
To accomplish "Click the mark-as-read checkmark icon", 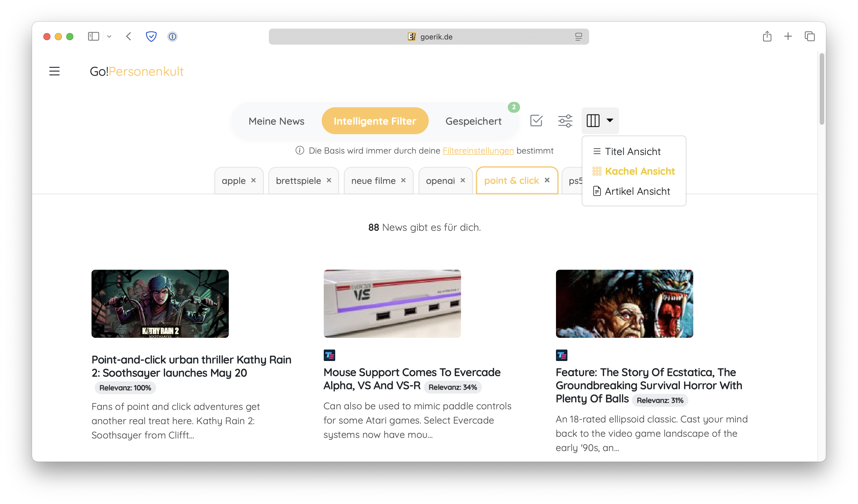I will click(536, 120).
